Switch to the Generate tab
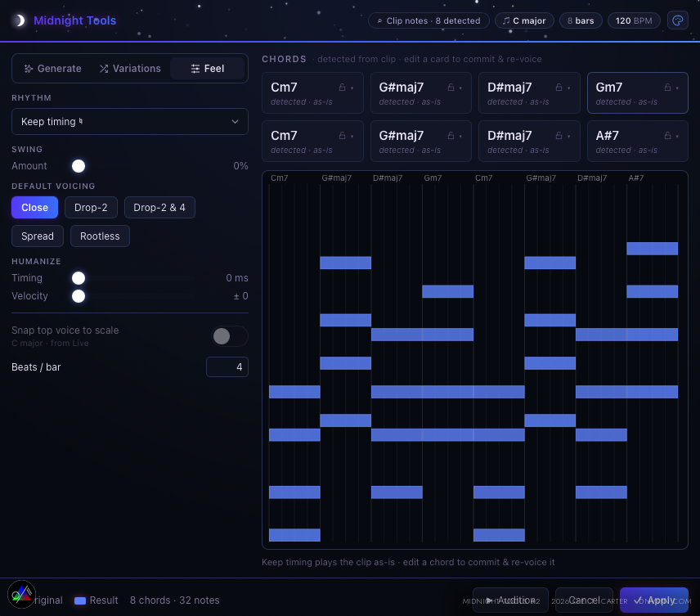 tap(52, 69)
